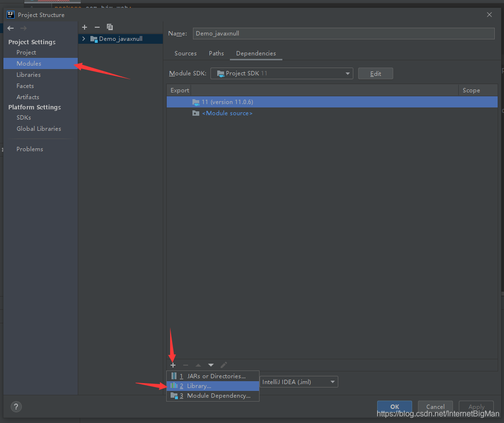Open the IntelliJ IDEA (.iml) format dropdown

coord(298,382)
